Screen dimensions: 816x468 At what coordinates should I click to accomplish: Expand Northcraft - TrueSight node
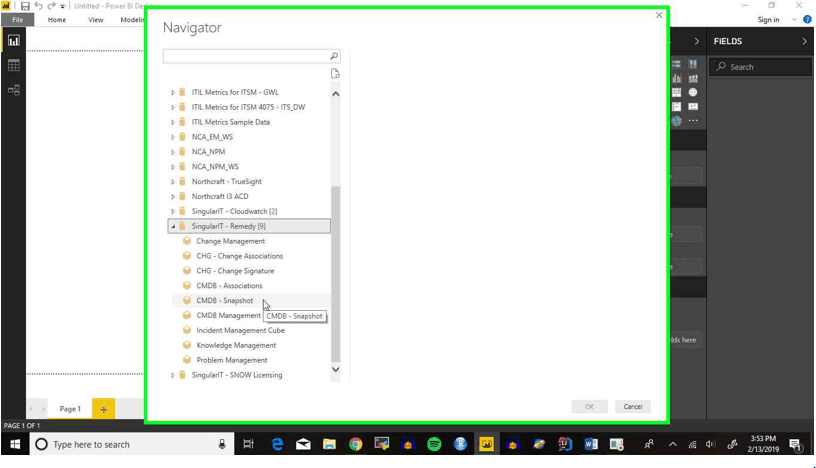pos(173,182)
